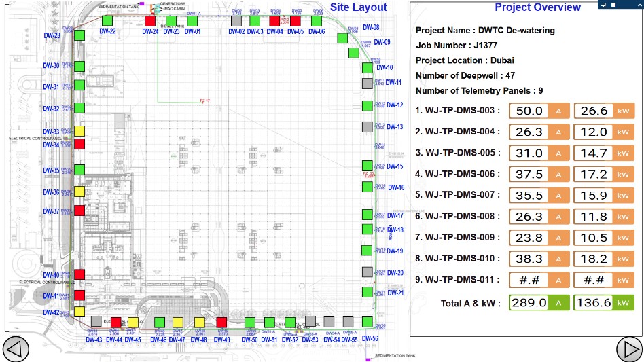Click the WJ-TP-DMS-003 current value 50.0

[530, 111]
